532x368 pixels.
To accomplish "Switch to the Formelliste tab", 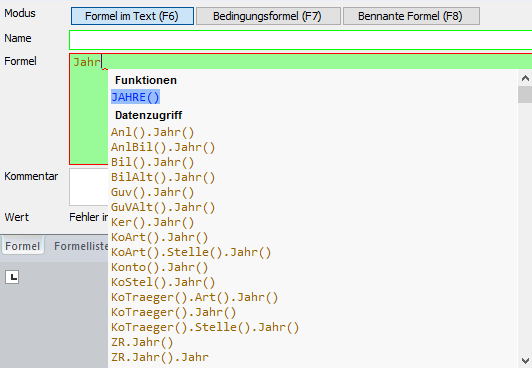I will click(81, 246).
